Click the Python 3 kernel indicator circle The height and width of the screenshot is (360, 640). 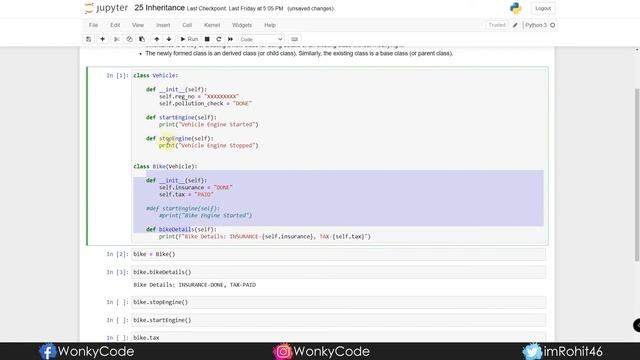pos(553,25)
